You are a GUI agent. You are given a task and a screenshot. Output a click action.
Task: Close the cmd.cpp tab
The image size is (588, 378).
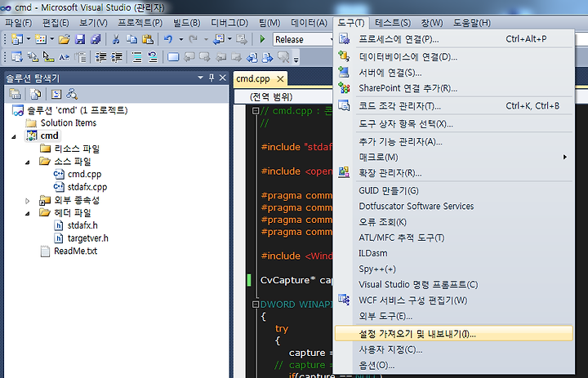(x=280, y=78)
